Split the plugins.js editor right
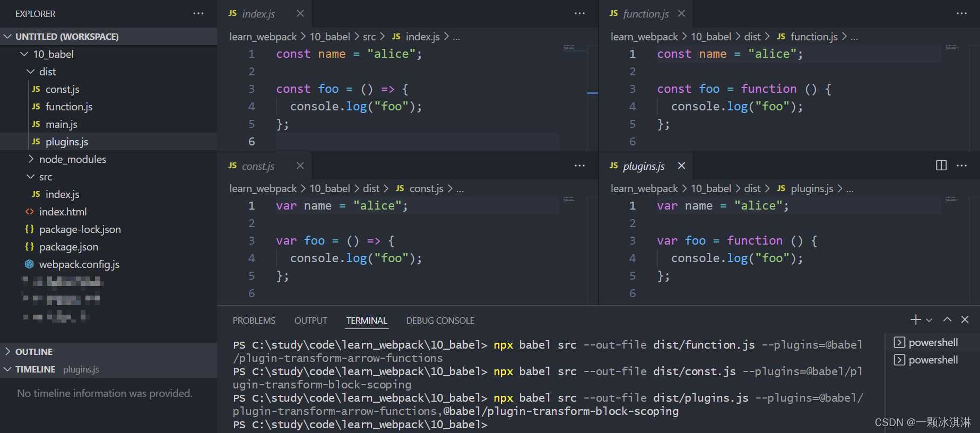The image size is (980, 433). pyautogui.click(x=941, y=166)
